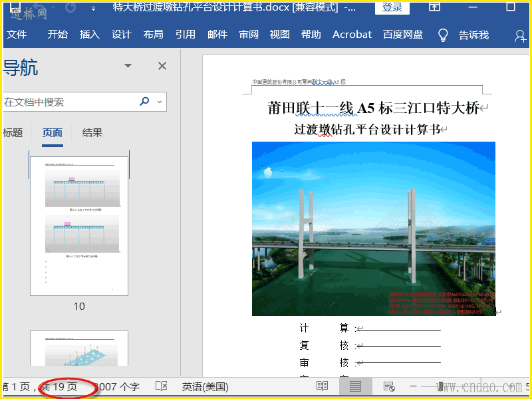Open the 帮助 ribbon tab
The width and height of the screenshot is (532, 399).
point(311,35)
